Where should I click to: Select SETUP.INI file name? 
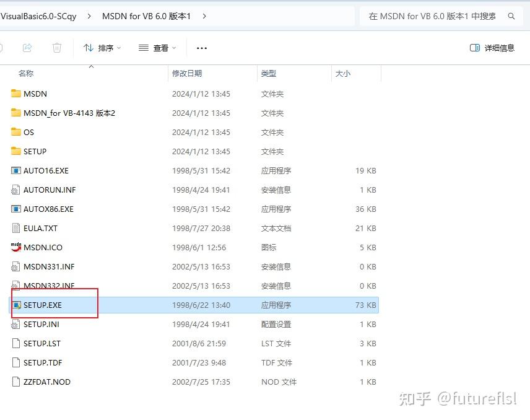(x=41, y=325)
